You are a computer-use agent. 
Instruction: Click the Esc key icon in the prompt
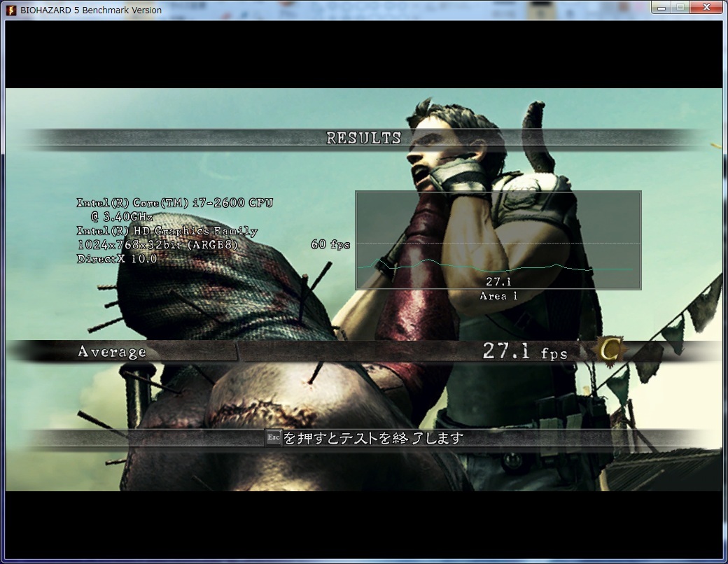click(274, 438)
